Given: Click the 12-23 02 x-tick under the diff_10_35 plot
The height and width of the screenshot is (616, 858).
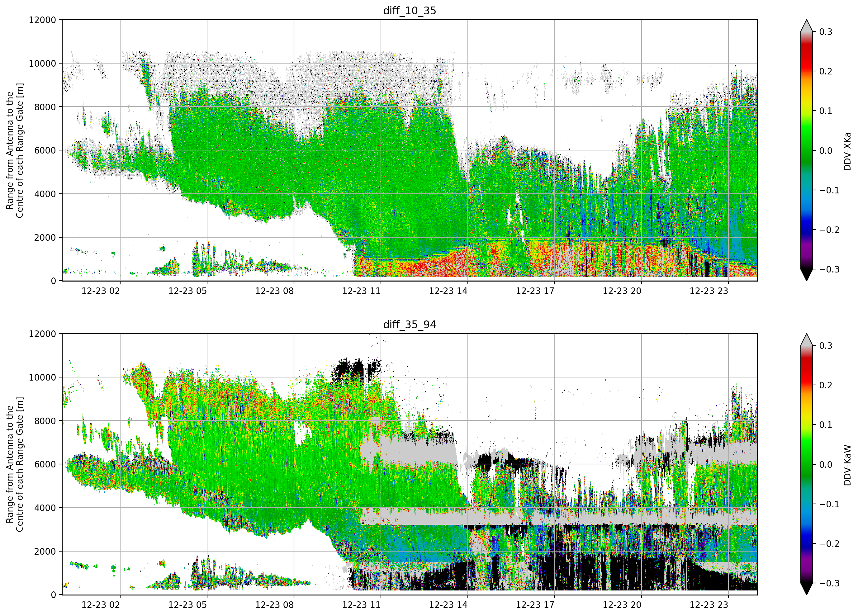Looking at the screenshot, I should (x=101, y=291).
